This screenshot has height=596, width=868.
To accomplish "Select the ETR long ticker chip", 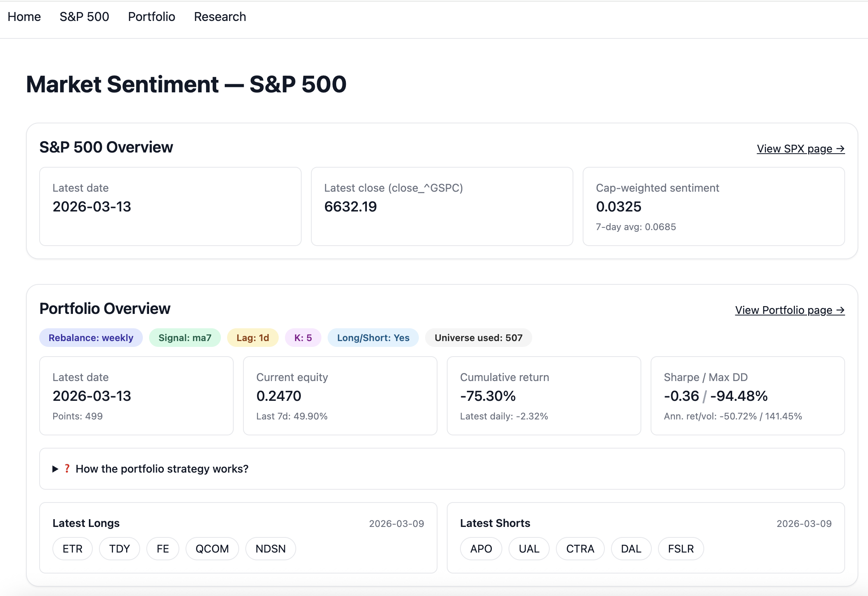I will click(x=73, y=549).
